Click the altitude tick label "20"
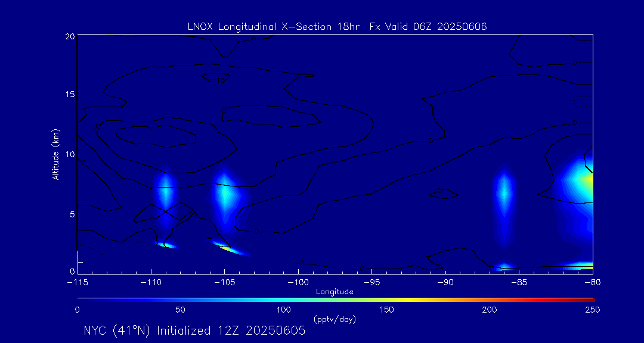 pos(70,36)
